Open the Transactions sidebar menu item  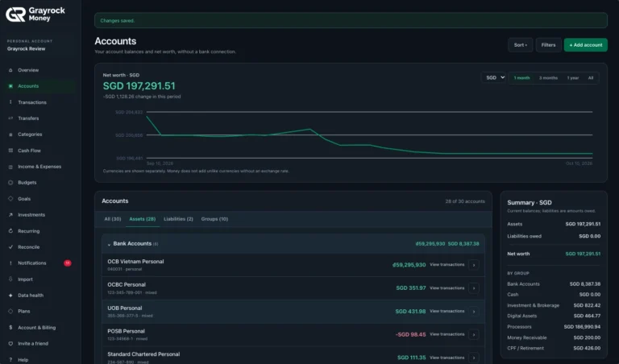[39, 102]
